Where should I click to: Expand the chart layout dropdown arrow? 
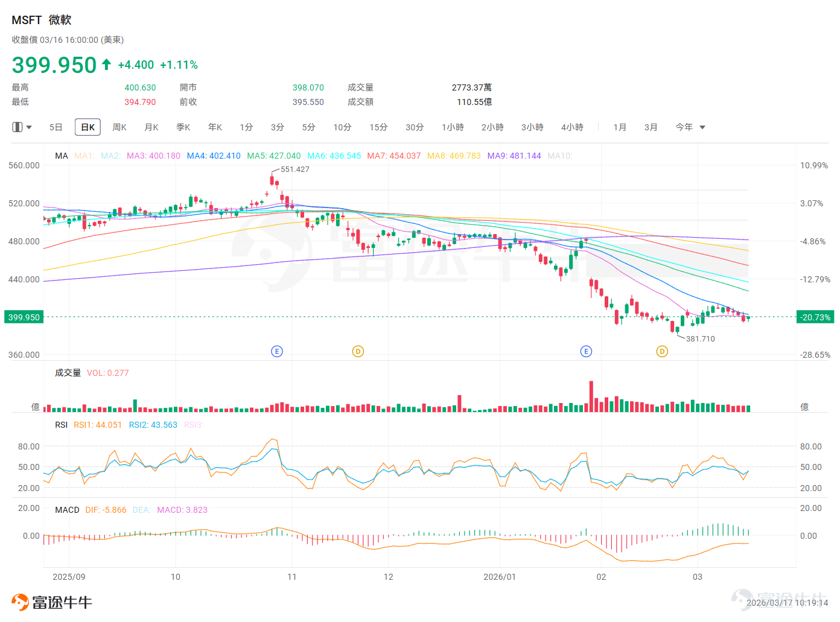[29, 127]
